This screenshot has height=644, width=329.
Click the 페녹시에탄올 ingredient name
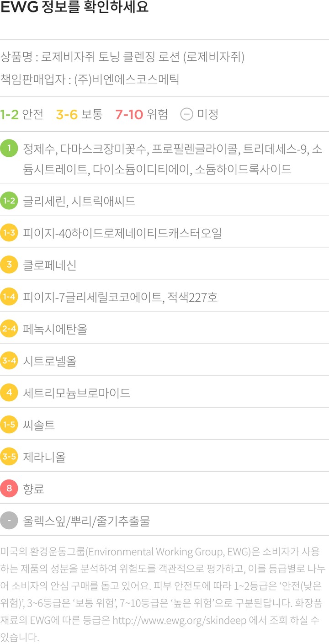(55, 329)
